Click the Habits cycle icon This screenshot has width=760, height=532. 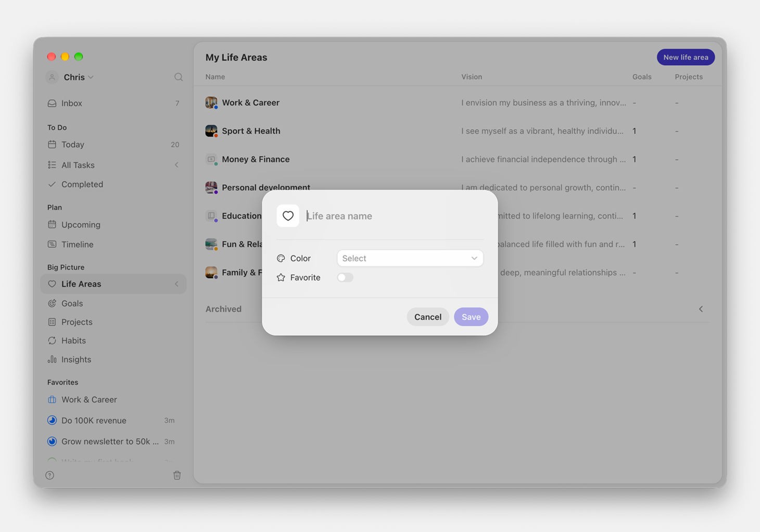pos(52,340)
